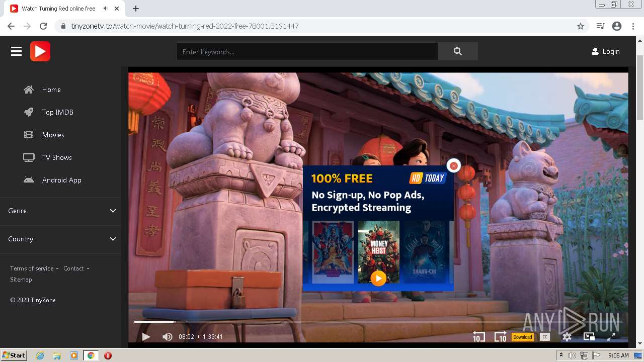Open video player settings gear
The height and width of the screenshot is (362, 644).
point(567,337)
